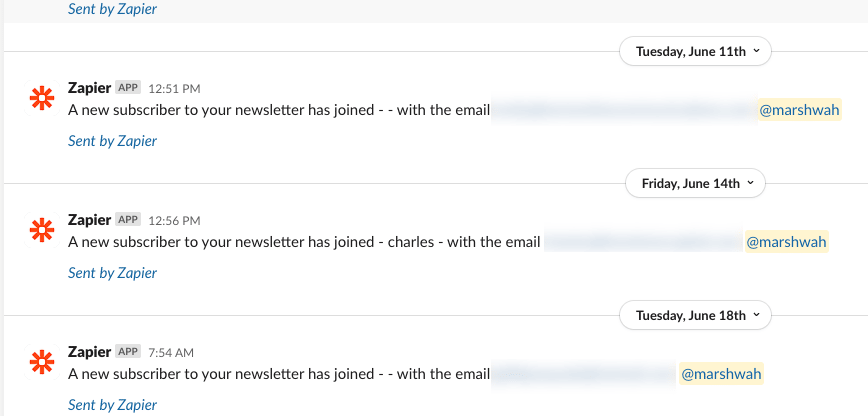Screen dimensions: 868x416
Task: Click blurred email in the charles message
Action: (643, 242)
